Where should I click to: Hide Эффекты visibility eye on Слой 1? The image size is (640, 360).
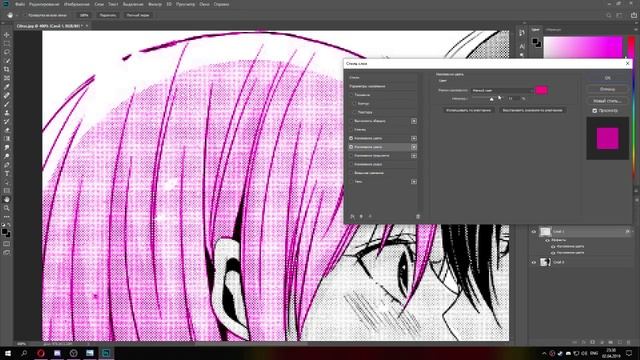pos(547,240)
